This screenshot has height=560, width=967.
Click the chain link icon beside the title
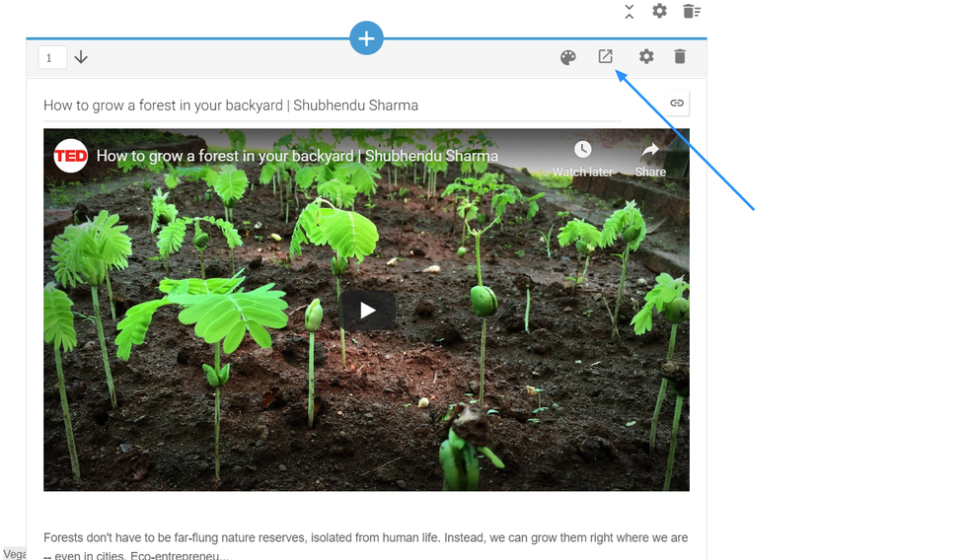coord(677,103)
